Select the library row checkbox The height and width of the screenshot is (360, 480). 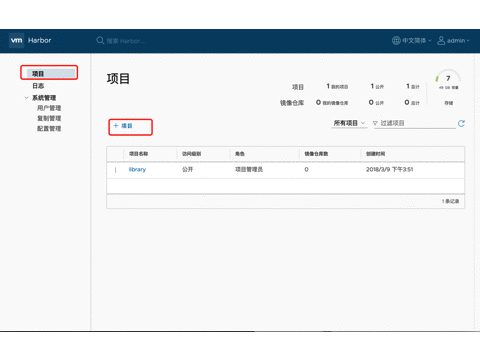[115, 170]
